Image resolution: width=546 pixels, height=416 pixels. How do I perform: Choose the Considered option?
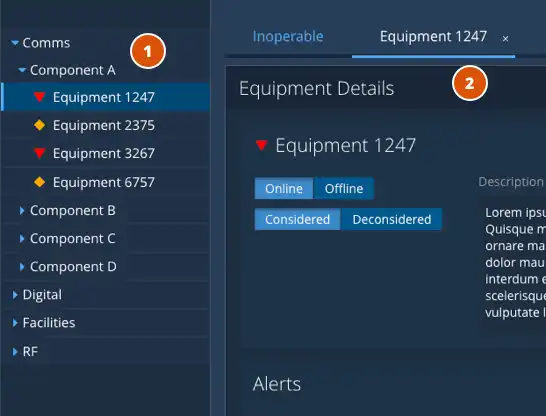click(297, 219)
